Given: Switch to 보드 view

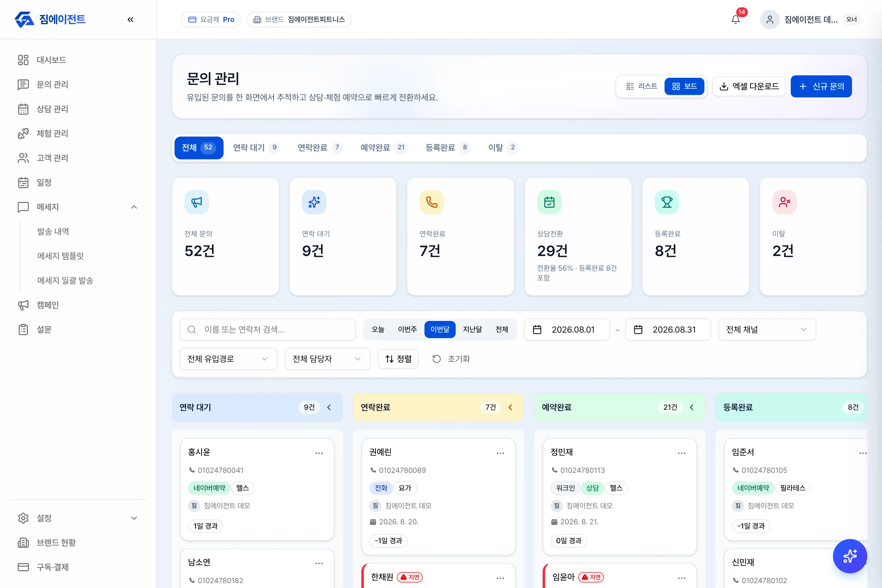Looking at the screenshot, I should (x=684, y=86).
